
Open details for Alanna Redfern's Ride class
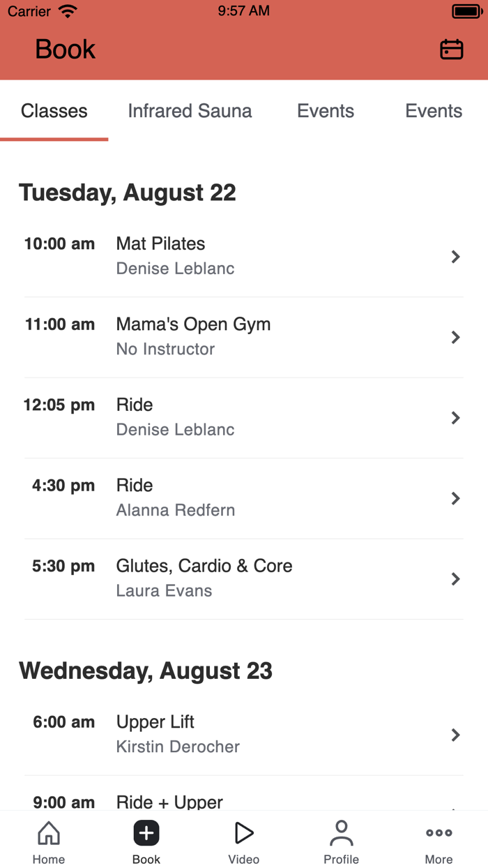[x=456, y=498]
